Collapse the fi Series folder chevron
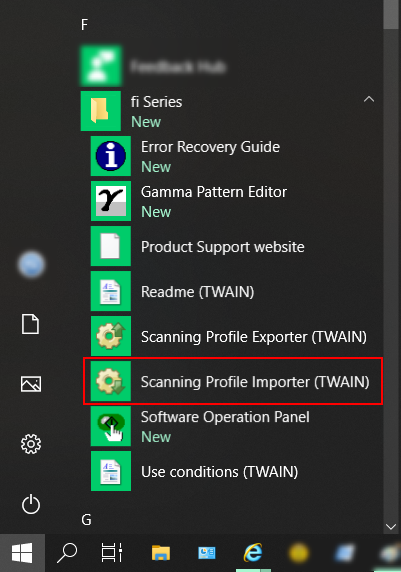 click(x=369, y=99)
